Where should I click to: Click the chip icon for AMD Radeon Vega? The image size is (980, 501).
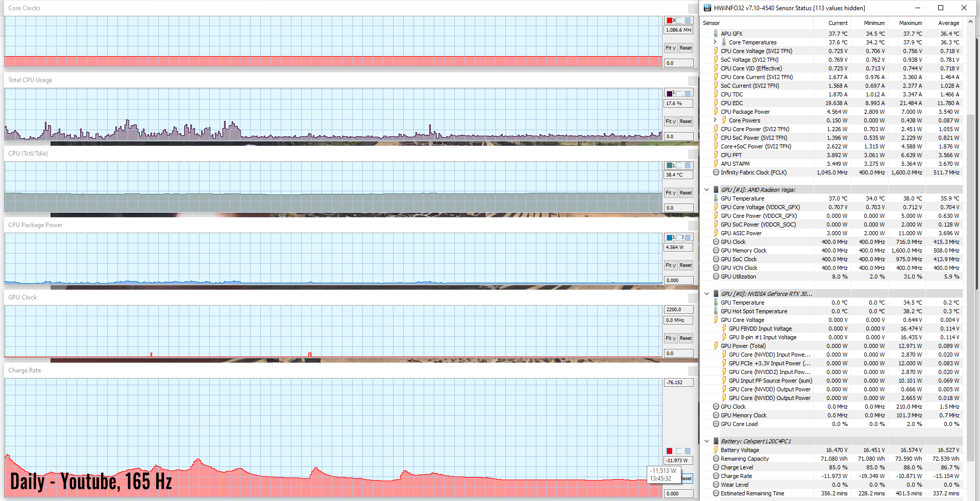[716, 190]
